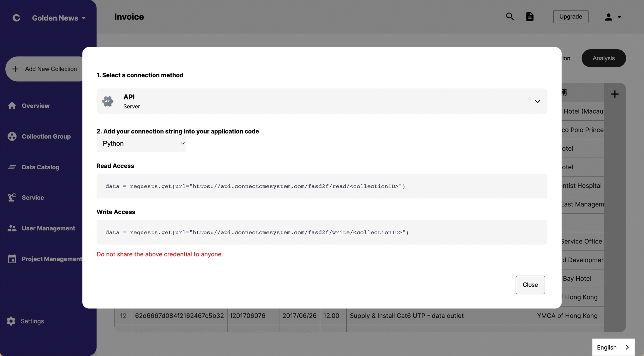
Task: Click cell 'I201706076'
Action: pos(253,316)
